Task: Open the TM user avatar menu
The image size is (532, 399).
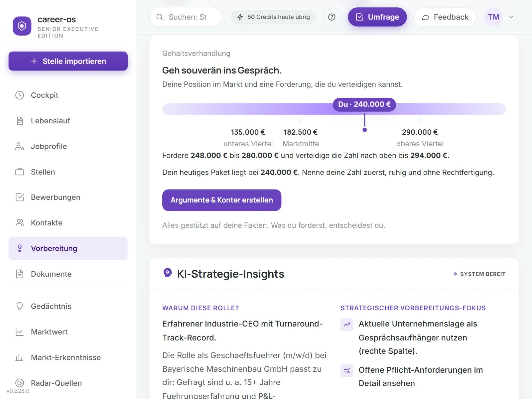Action: [x=493, y=17]
